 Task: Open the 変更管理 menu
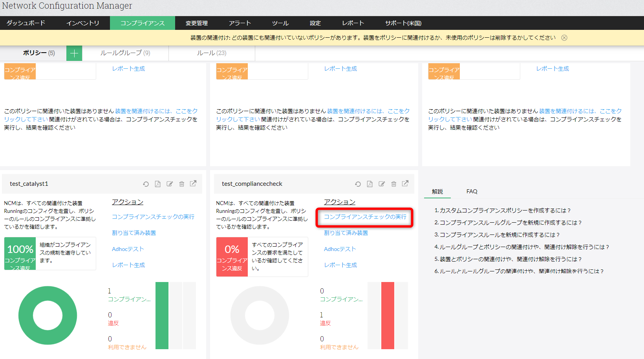[197, 23]
